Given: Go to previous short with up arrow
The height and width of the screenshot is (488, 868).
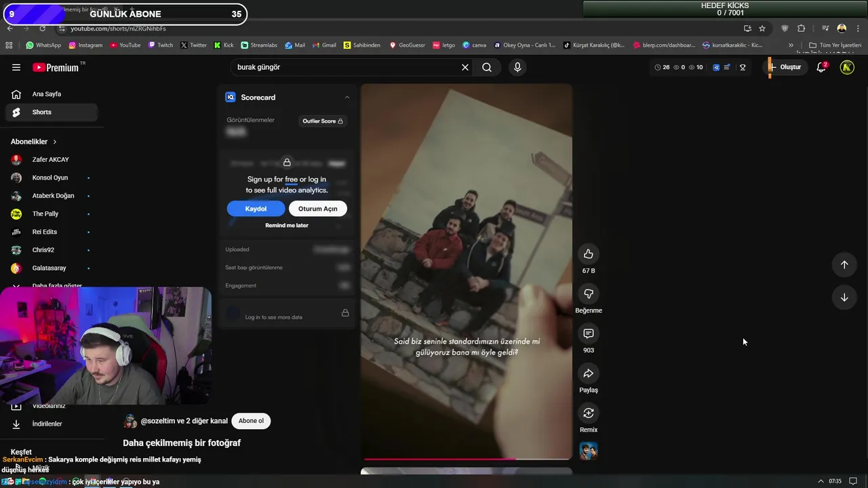Looking at the screenshot, I should pyautogui.click(x=844, y=265).
